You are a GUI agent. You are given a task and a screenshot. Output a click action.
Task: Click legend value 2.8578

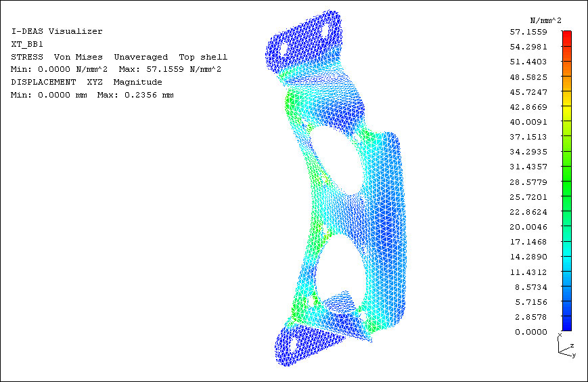(x=531, y=317)
